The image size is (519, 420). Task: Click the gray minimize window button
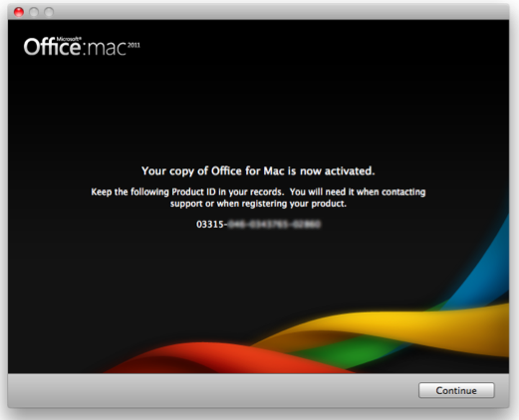point(34,12)
